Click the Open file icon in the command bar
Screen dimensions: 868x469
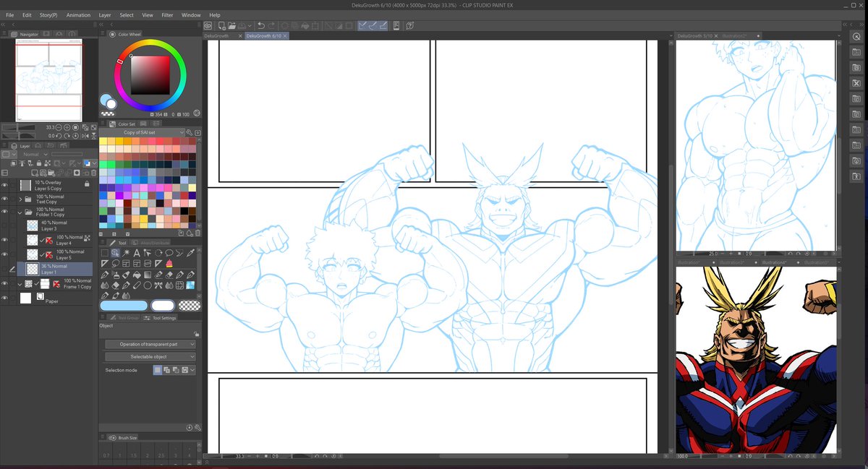click(232, 26)
